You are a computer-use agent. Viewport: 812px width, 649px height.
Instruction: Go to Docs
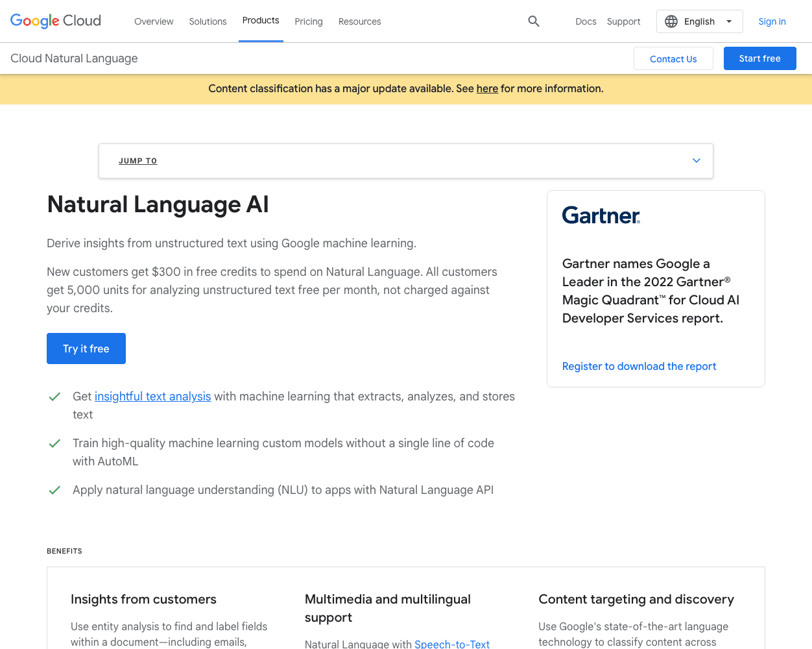[x=586, y=21]
